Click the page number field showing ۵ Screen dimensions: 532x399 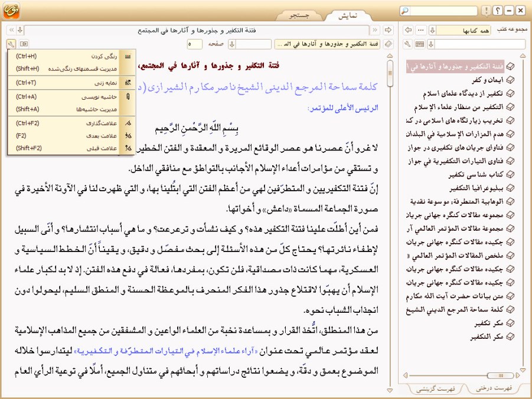195,44
